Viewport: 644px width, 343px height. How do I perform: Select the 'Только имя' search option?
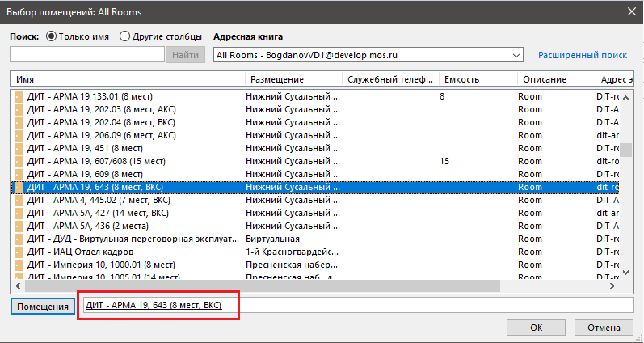(52, 36)
